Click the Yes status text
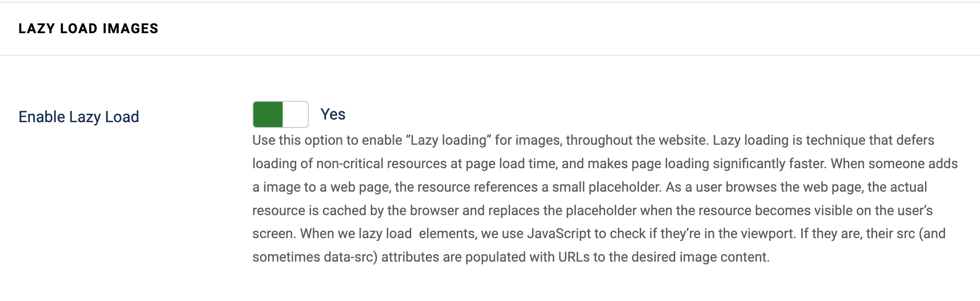 [332, 114]
